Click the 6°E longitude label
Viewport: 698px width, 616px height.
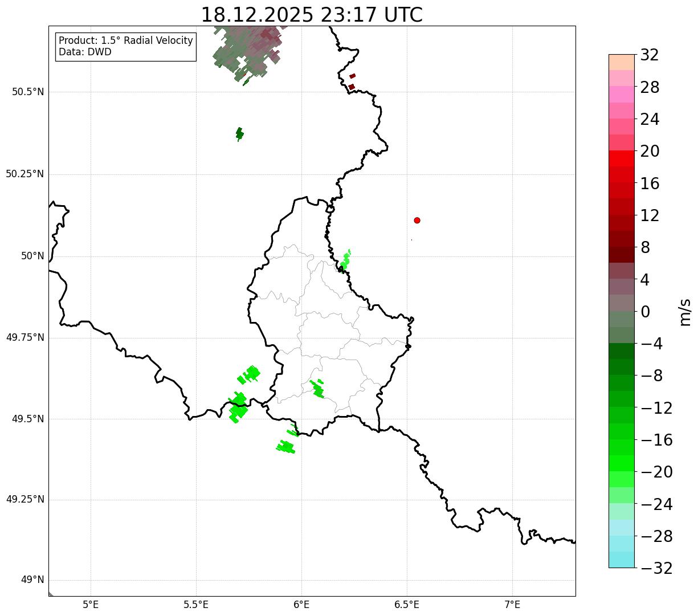click(301, 605)
